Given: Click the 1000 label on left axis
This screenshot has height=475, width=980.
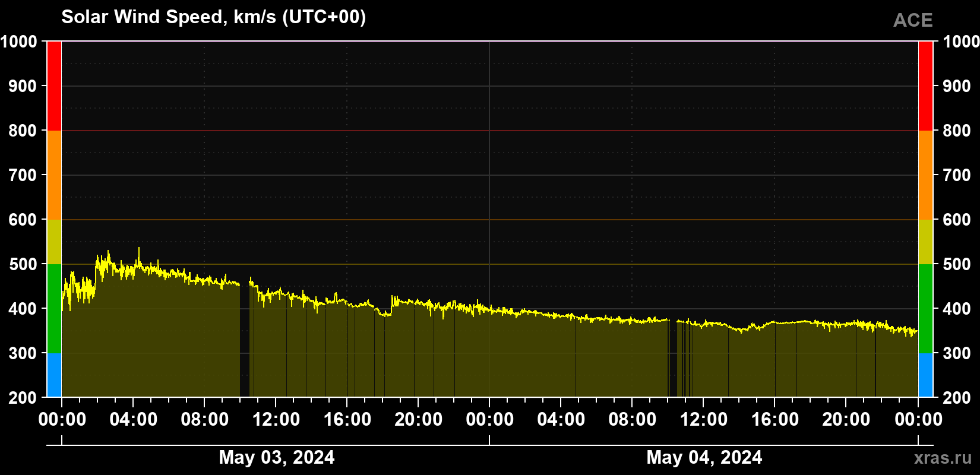Looking at the screenshot, I should pos(19,42).
